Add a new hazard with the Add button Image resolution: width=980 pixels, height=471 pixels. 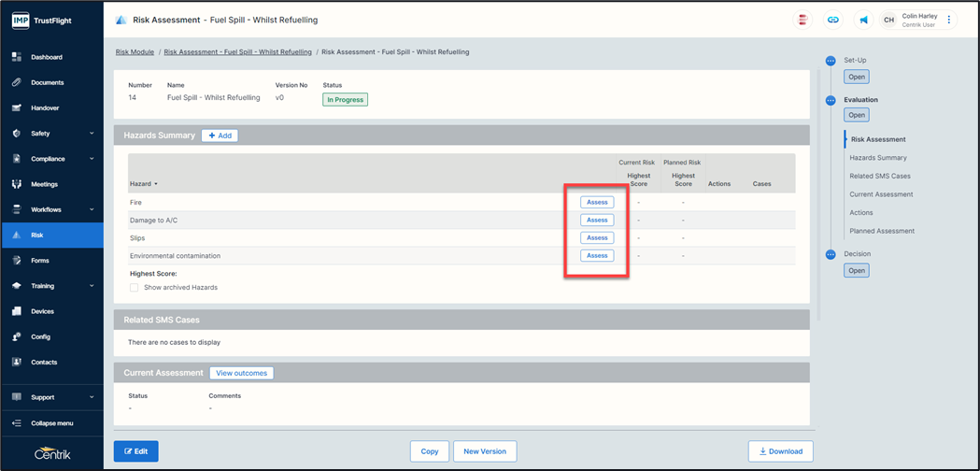coord(220,136)
